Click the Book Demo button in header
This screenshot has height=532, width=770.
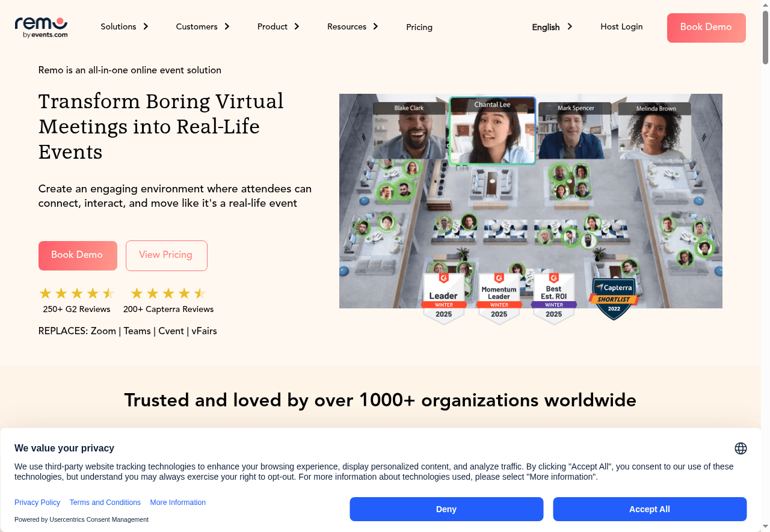(706, 28)
